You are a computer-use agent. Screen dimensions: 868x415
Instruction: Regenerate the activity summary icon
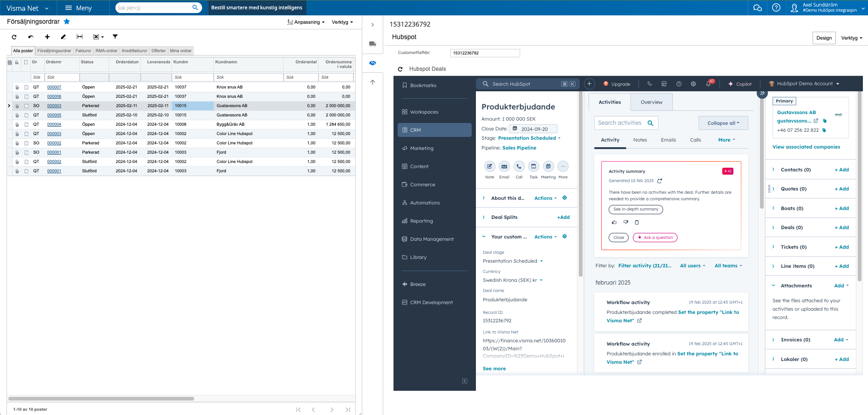[659, 181]
